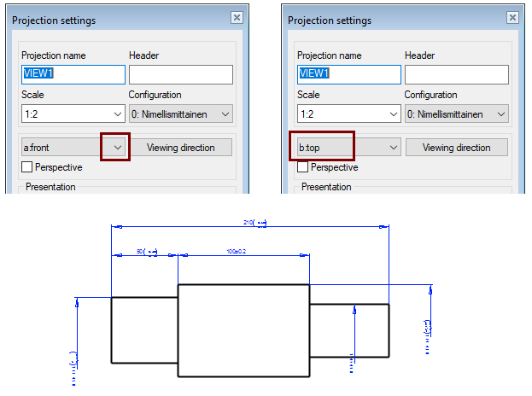The height and width of the screenshot is (396, 532).
Task: Click Viewing direction button in left dialog
Action: tap(181, 147)
